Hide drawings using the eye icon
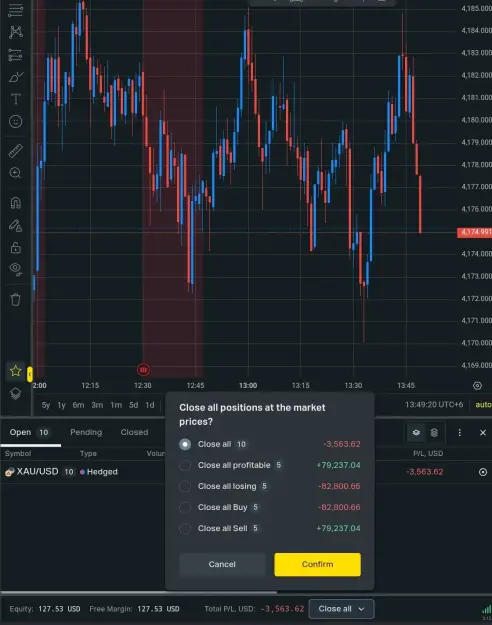This screenshot has height=625, width=492. pyautogui.click(x=16, y=269)
